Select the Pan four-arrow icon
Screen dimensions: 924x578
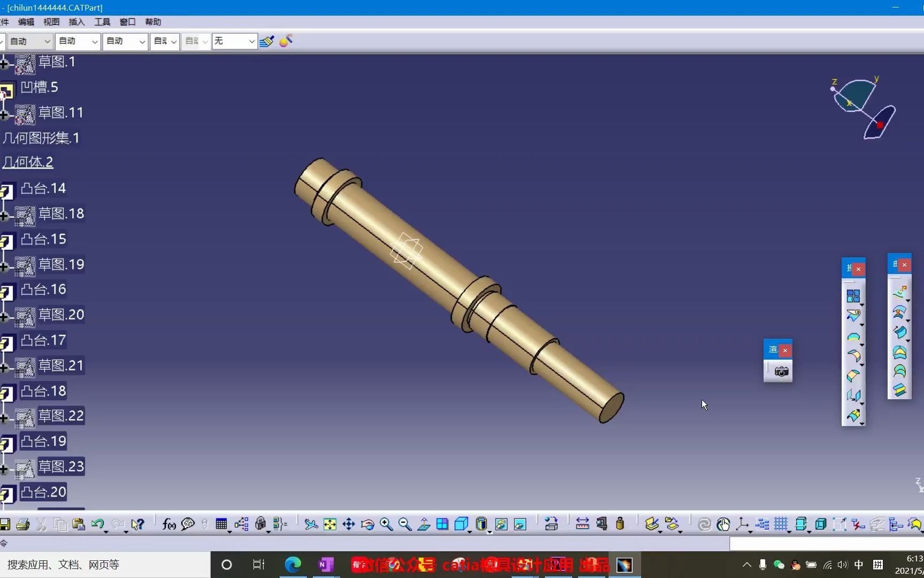click(349, 524)
